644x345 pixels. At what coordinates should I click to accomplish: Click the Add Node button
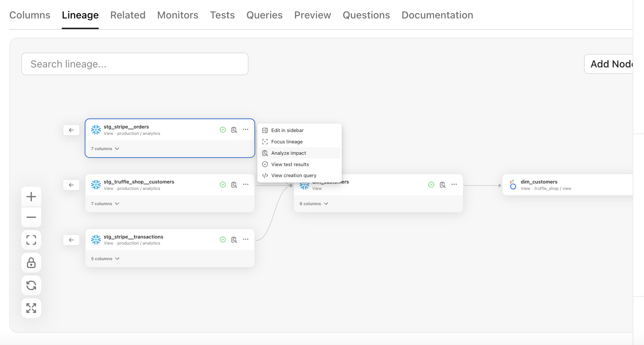coord(611,64)
